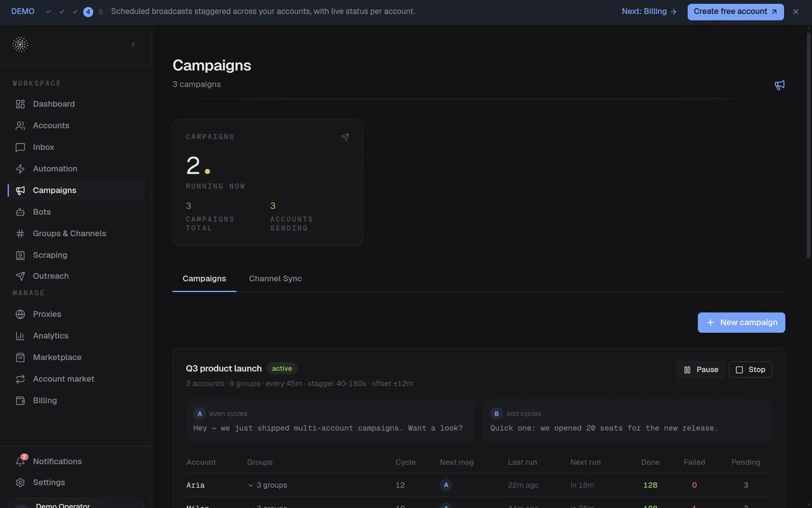The width and height of the screenshot is (812, 508).
Task: Click the page vertical scrollbar
Action: pos(809,146)
